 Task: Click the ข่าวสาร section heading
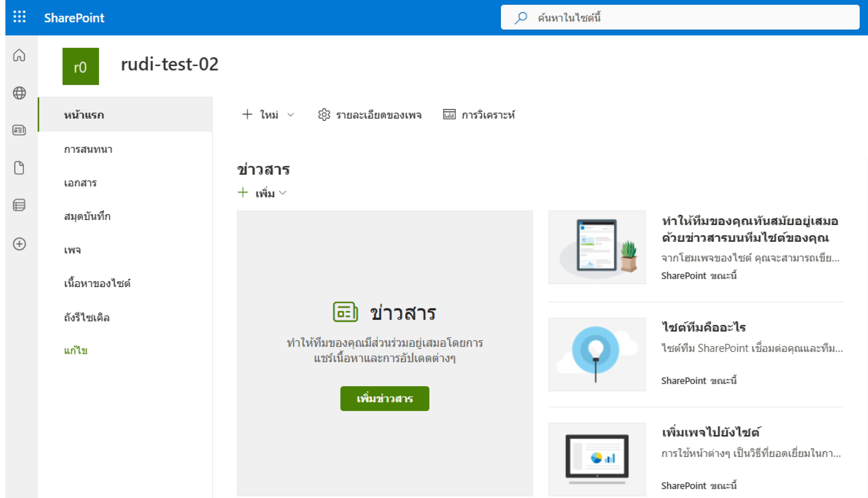click(x=263, y=170)
